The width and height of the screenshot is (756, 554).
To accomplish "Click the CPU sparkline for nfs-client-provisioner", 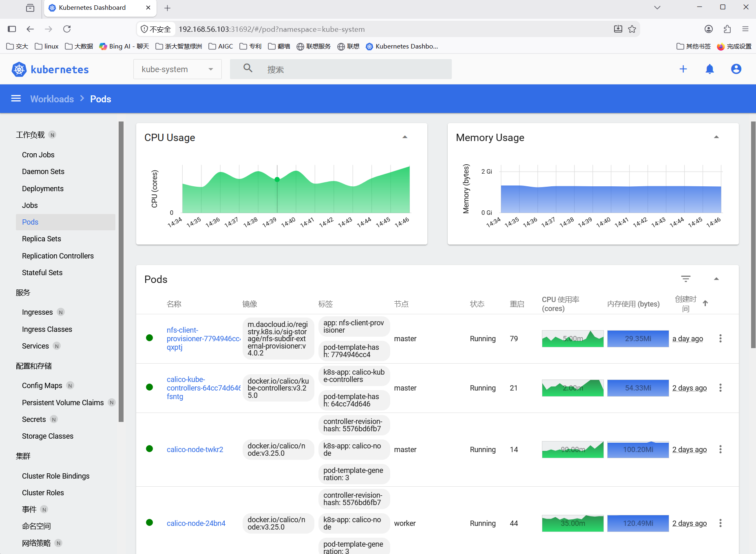I will click(x=573, y=339).
